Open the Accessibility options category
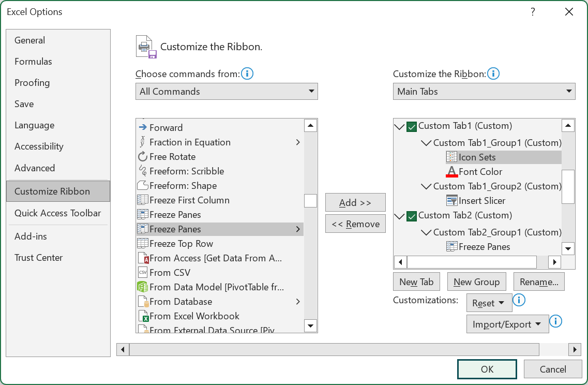The height and width of the screenshot is (385, 588). click(x=58, y=146)
